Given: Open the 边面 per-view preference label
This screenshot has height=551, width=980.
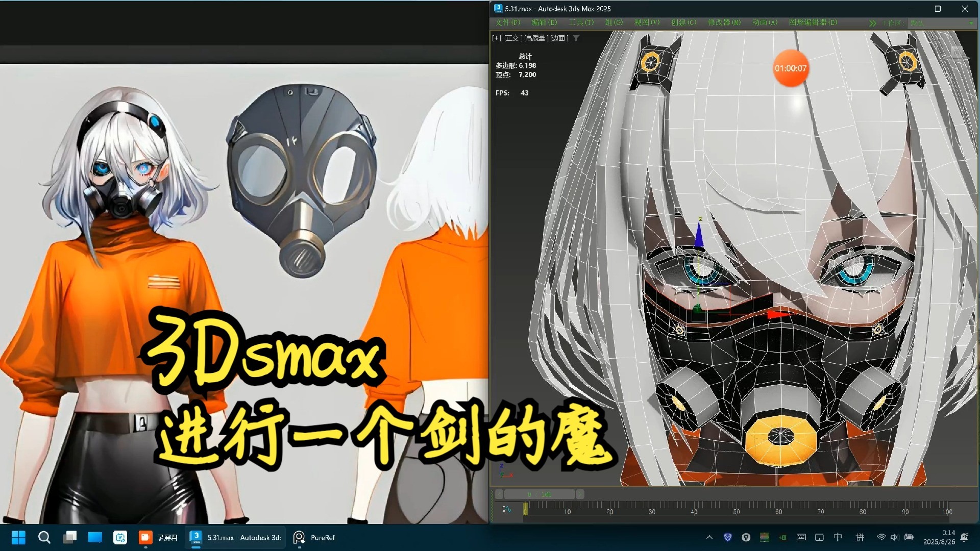Looking at the screenshot, I should (x=559, y=38).
